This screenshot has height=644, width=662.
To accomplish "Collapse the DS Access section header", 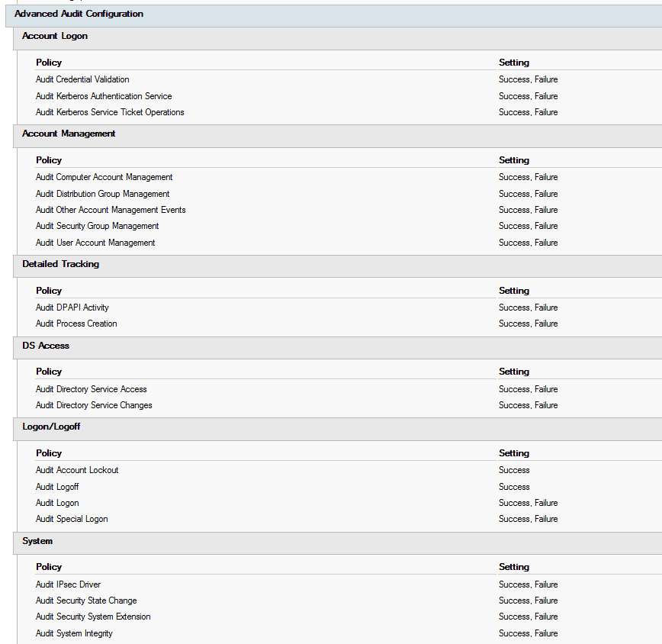I will [46, 346].
